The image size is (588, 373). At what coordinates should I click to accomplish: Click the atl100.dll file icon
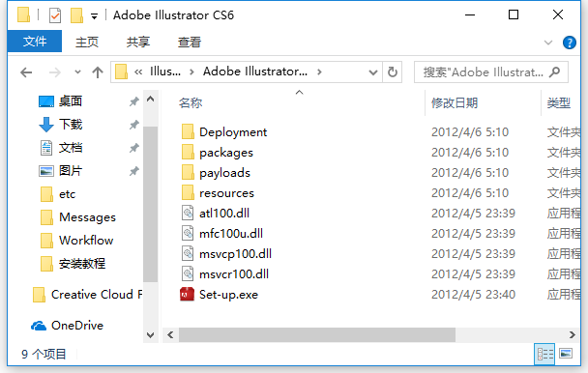pos(188,213)
